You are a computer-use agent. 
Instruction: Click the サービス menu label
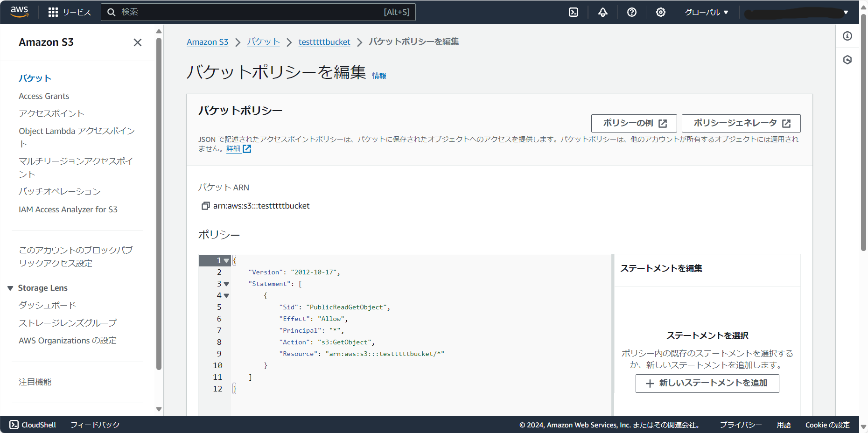pyautogui.click(x=77, y=12)
